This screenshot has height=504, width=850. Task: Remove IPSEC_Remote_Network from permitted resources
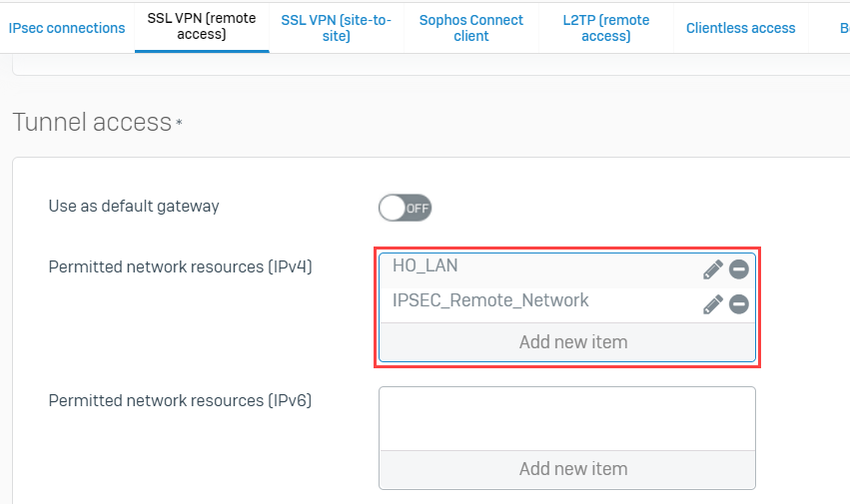click(x=739, y=304)
